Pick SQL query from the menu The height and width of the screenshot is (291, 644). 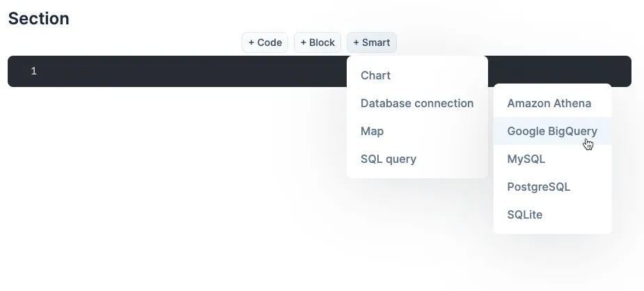pyautogui.click(x=417, y=159)
